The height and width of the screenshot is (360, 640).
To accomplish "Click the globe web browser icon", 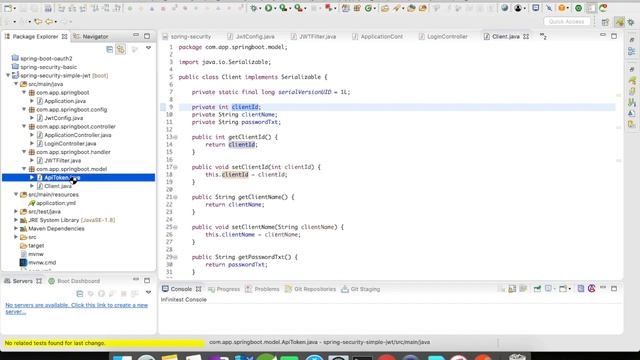I will click(504, 8).
